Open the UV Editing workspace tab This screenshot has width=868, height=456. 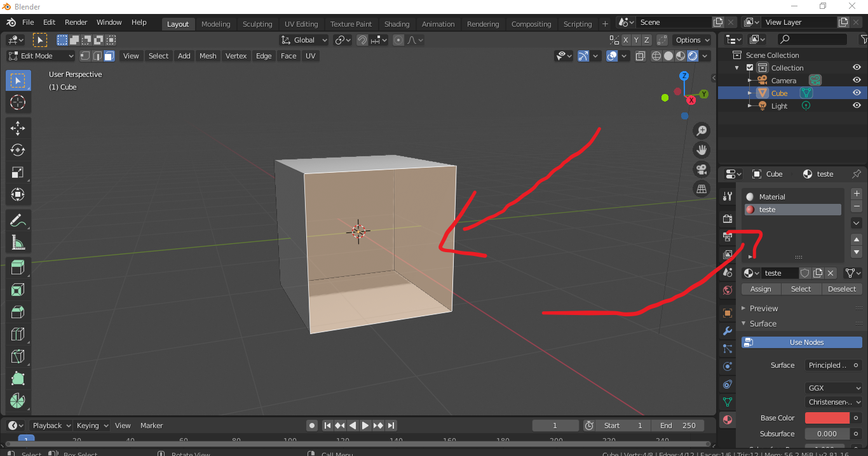point(301,24)
